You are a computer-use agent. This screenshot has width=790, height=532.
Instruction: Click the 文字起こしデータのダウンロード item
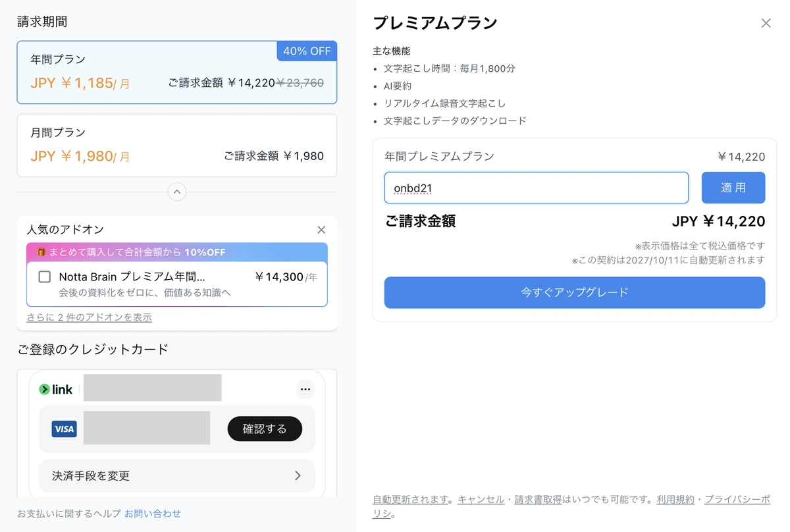(455, 121)
